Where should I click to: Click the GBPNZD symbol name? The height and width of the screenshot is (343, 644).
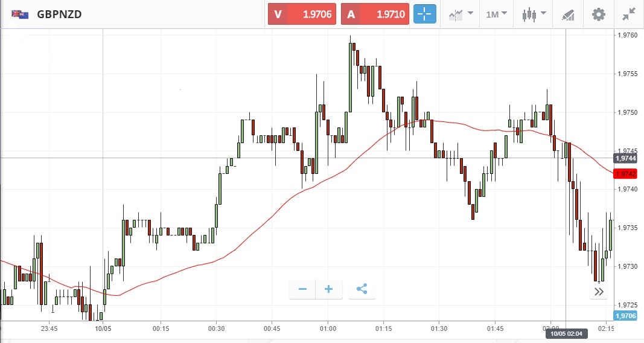(59, 14)
